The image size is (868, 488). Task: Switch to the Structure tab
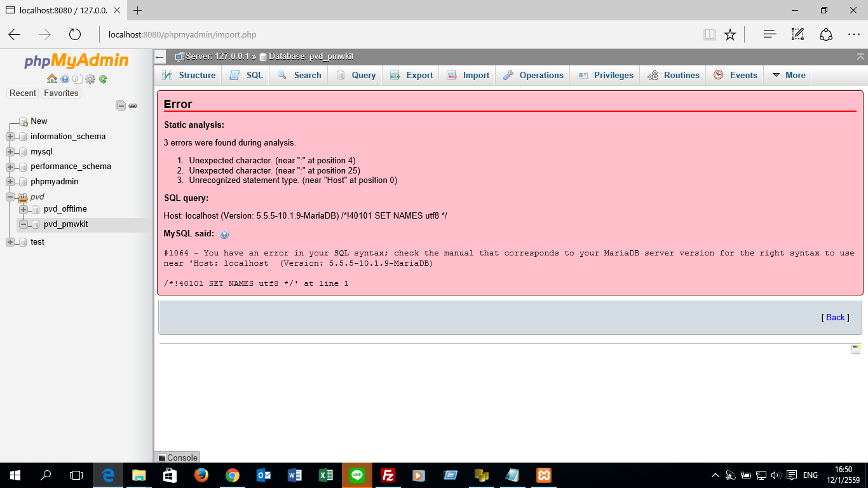coord(189,75)
